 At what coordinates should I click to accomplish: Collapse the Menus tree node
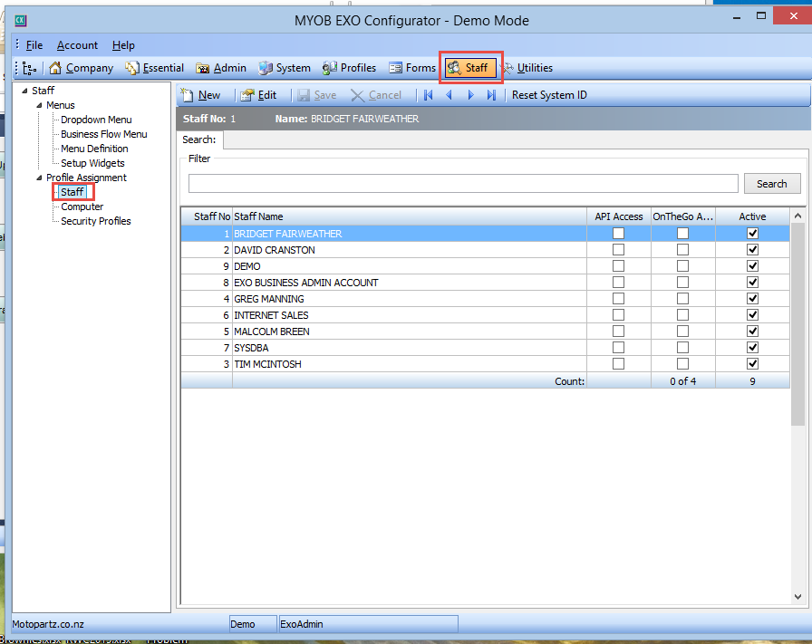39,105
